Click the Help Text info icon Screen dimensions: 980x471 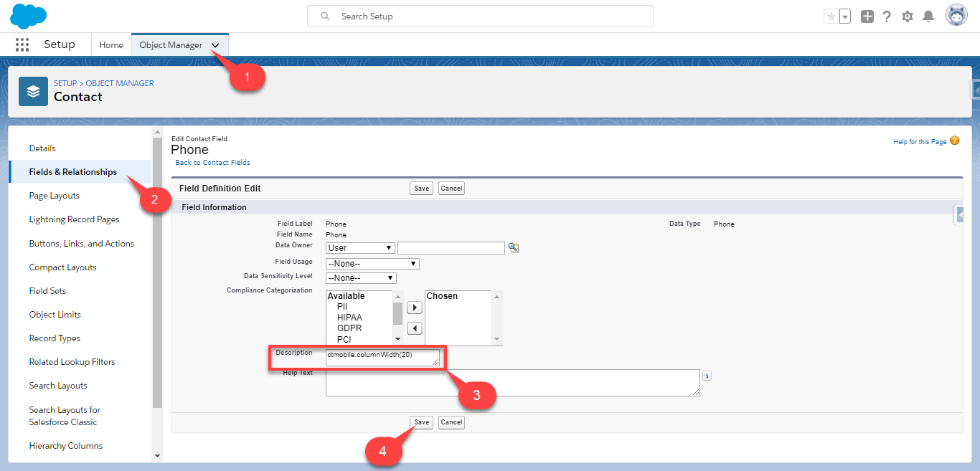pos(707,376)
